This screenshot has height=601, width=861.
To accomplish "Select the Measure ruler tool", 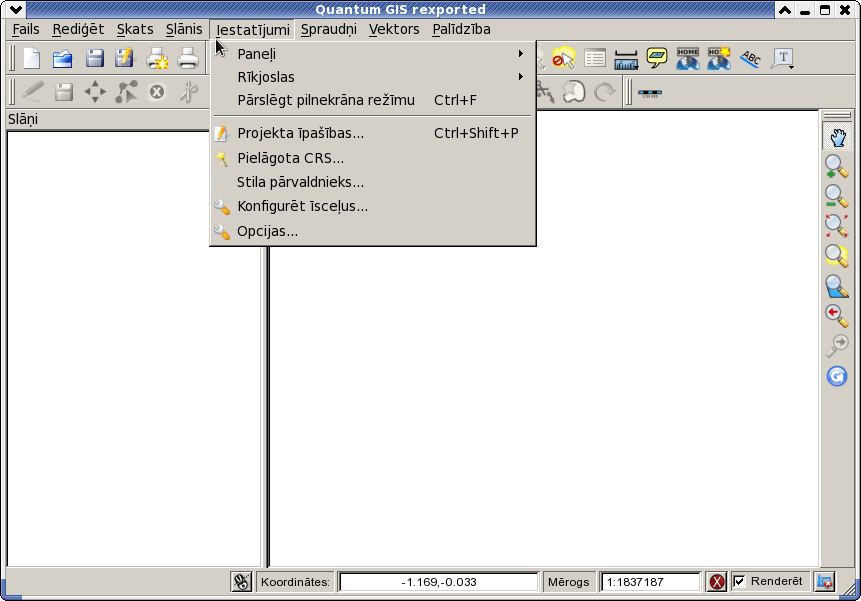I will pyautogui.click(x=626, y=59).
